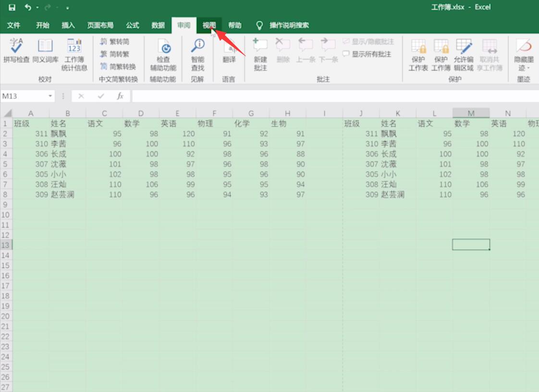Viewport: 539px width, 392px height.
Task: Click the formula bar cancel X icon
Action: 81,96
